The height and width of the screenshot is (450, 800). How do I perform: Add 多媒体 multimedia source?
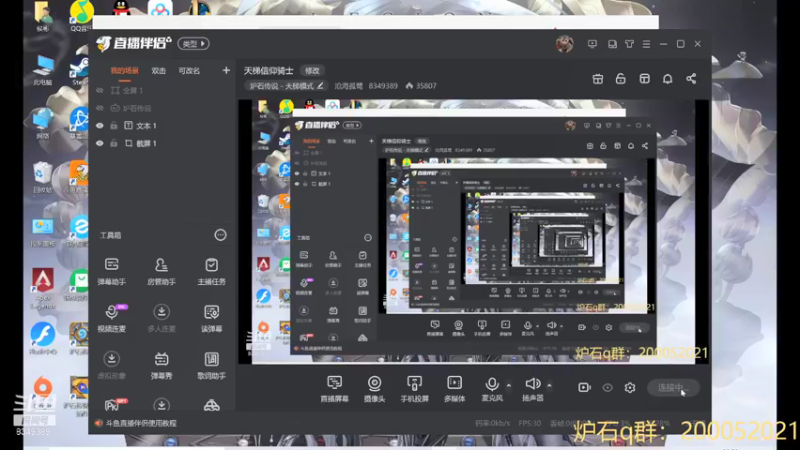(x=454, y=389)
